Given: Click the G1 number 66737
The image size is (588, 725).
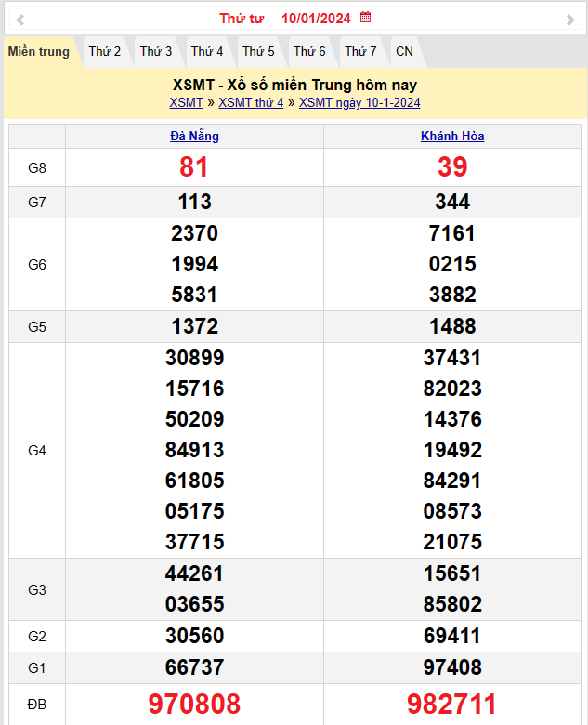Looking at the screenshot, I should (x=195, y=667).
